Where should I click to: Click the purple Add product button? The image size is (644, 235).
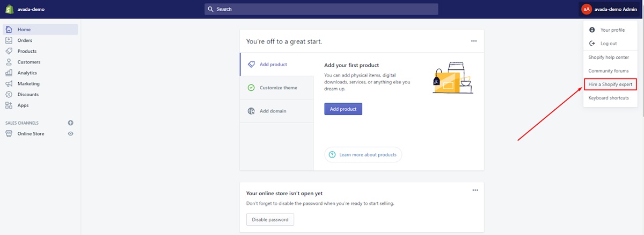point(343,109)
